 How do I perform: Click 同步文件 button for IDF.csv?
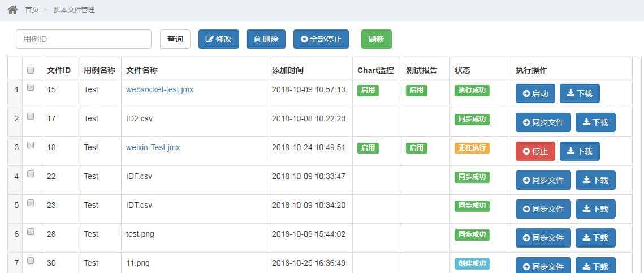click(543, 180)
